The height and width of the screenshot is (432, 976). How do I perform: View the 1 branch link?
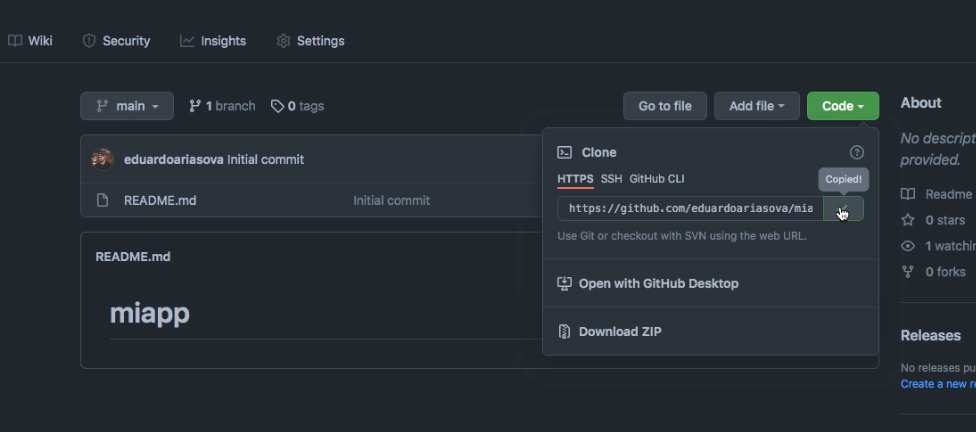point(222,106)
